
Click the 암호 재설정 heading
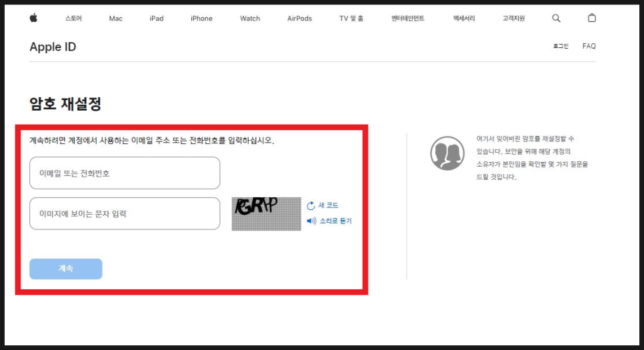click(65, 103)
